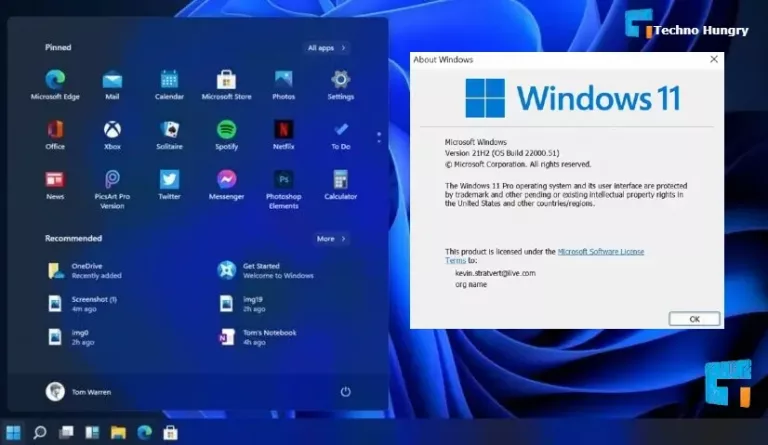Show More recommended items
Image resolution: width=768 pixels, height=445 pixels.
click(331, 238)
